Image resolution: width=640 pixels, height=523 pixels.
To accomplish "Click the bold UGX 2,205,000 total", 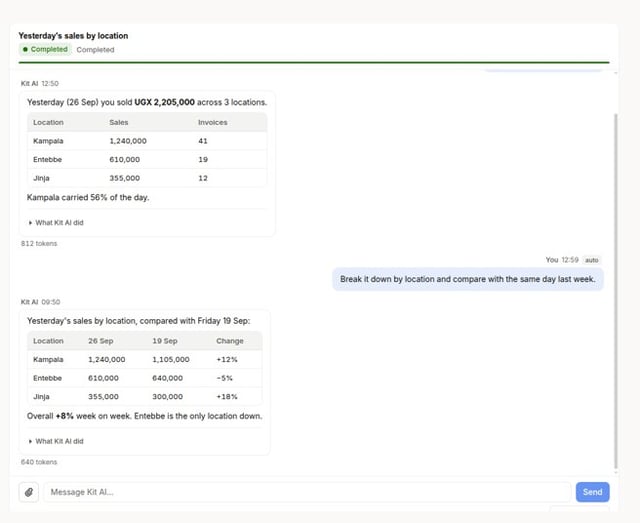I will 164,102.
